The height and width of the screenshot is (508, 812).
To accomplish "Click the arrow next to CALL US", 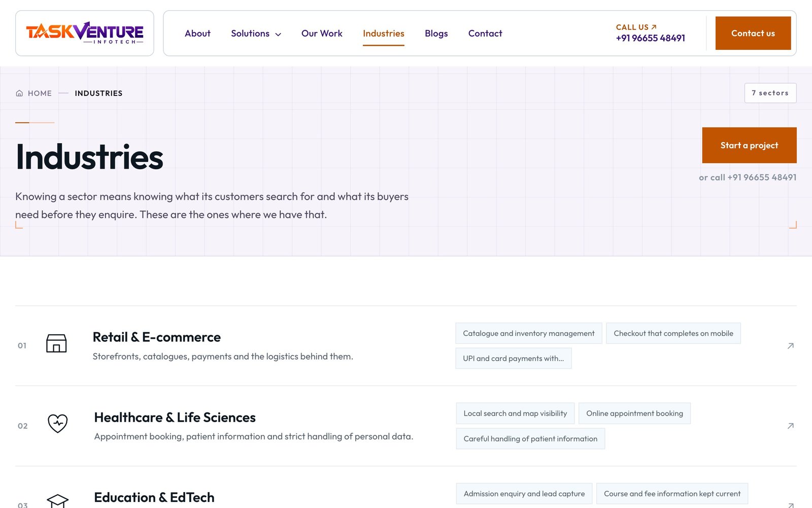I will pos(654,27).
